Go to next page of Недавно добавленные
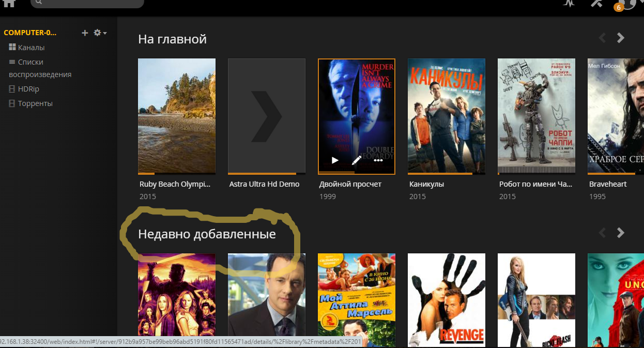 pyautogui.click(x=621, y=233)
